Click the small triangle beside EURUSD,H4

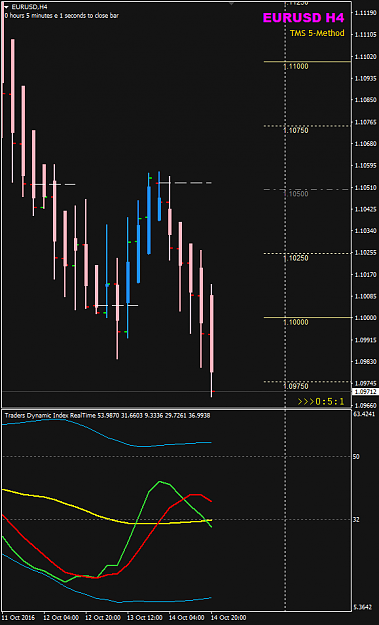coord(6,7)
